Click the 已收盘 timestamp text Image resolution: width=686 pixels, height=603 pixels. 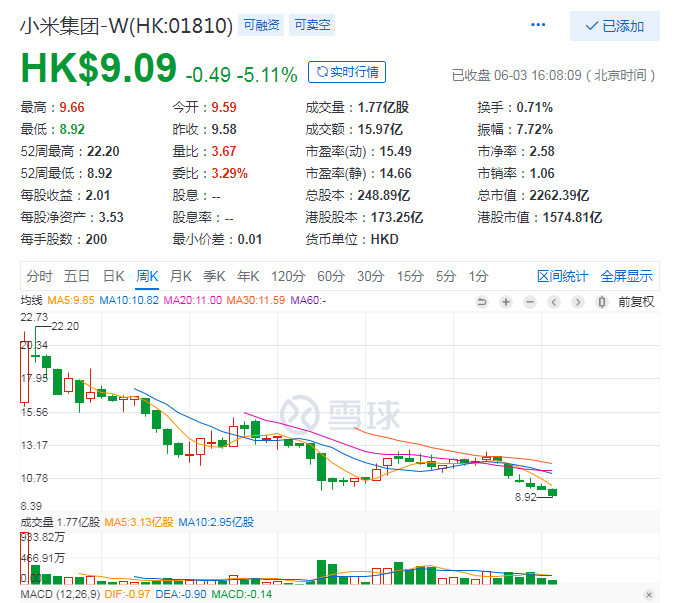tap(553, 75)
